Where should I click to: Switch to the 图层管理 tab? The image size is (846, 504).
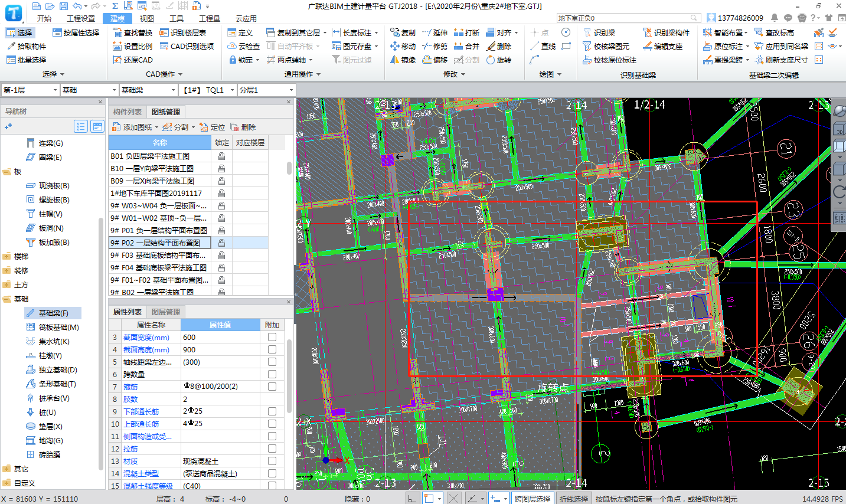pyautogui.click(x=166, y=312)
